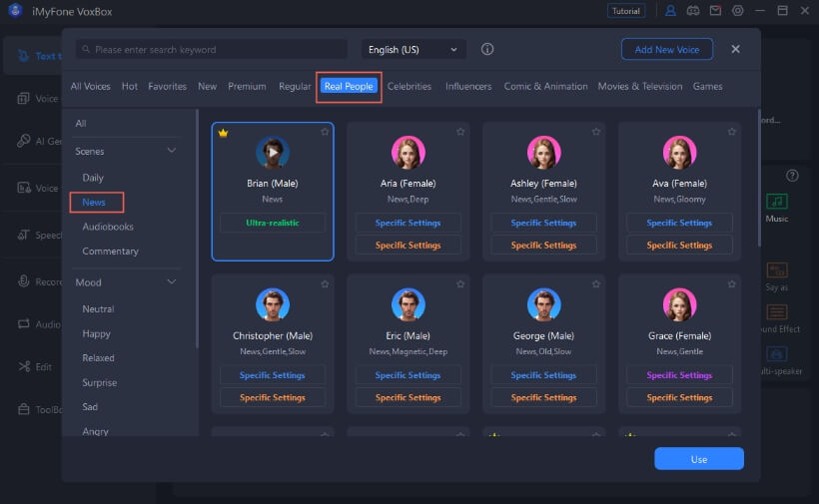
Task: Open the Tutorial button
Action: 626,10
